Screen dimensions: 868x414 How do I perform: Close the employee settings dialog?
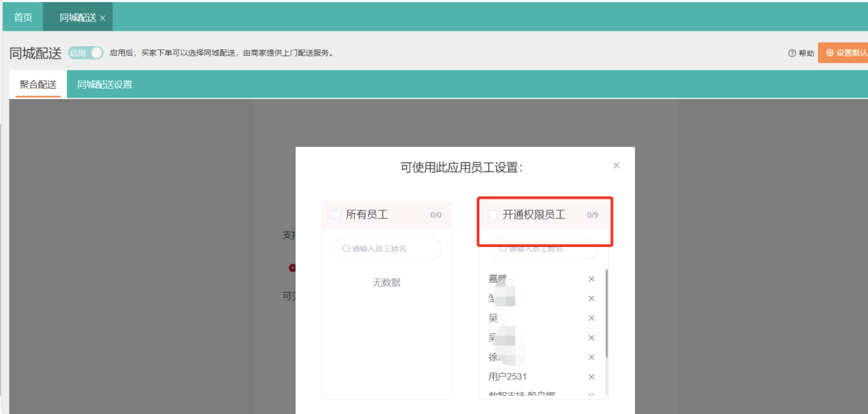[x=616, y=166]
